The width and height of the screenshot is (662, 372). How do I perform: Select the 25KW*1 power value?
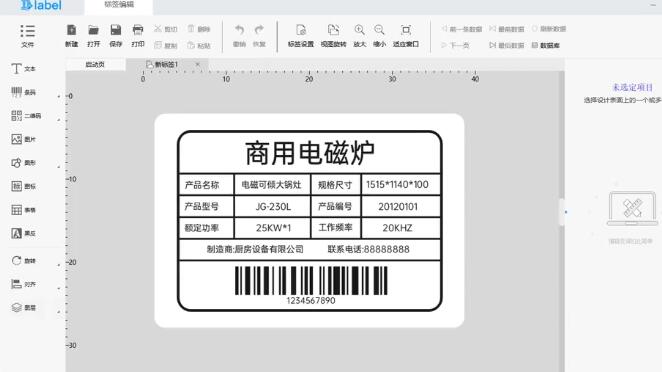click(274, 228)
